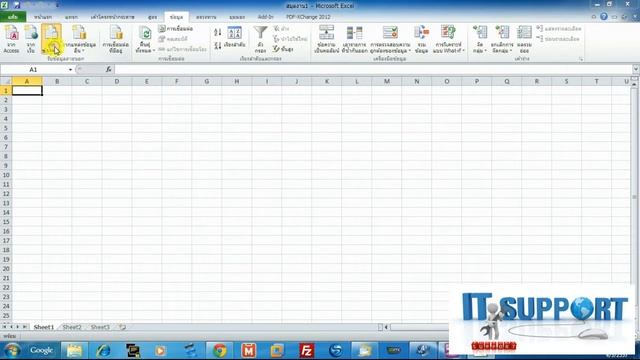
Task: Click the Advanced filter button
Action: click(284, 49)
